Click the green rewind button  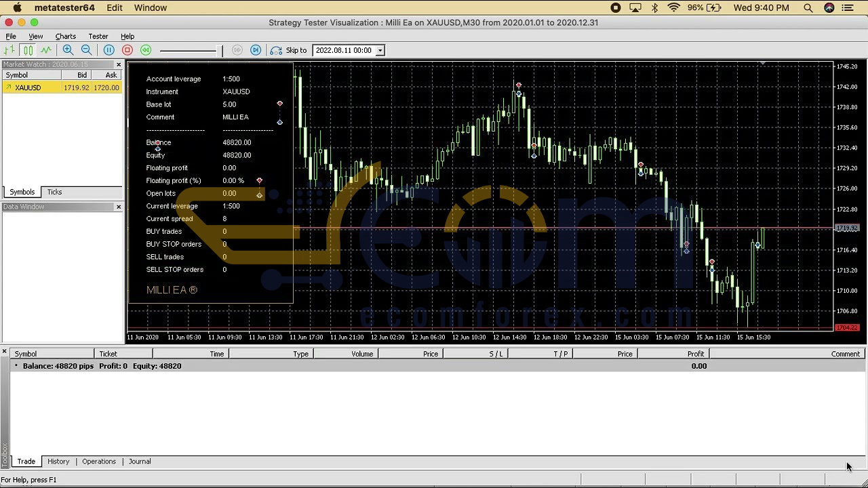tap(146, 50)
